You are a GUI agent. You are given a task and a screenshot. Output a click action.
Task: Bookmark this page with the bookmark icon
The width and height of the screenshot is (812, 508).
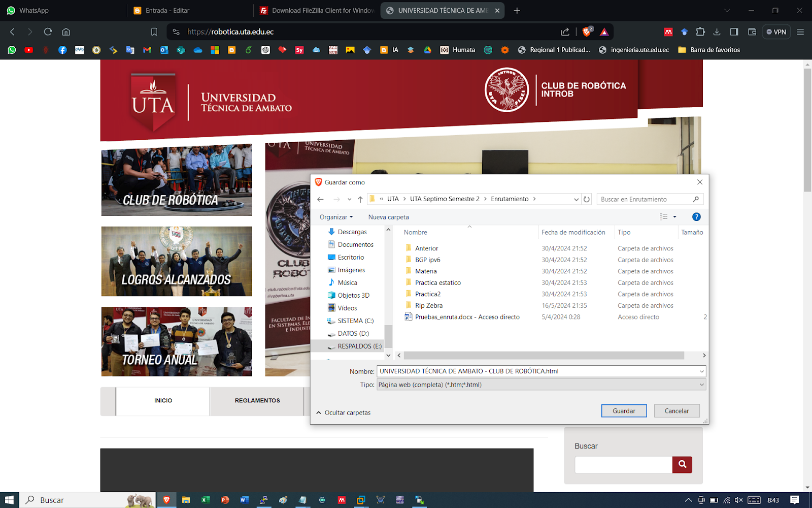coord(154,31)
